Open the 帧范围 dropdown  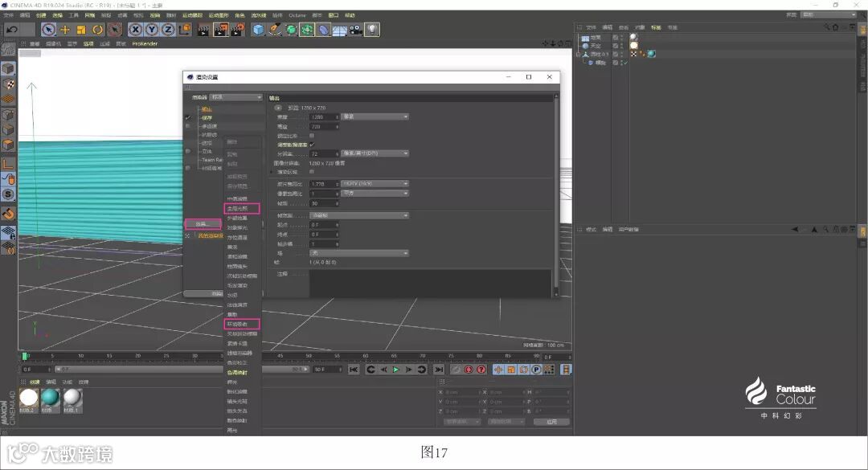click(x=358, y=215)
